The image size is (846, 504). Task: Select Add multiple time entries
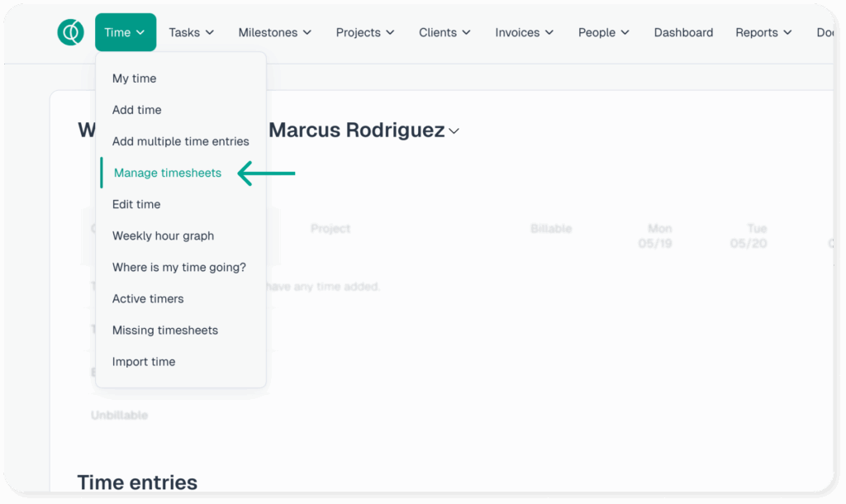pyautogui.click(x=180, y=141)
